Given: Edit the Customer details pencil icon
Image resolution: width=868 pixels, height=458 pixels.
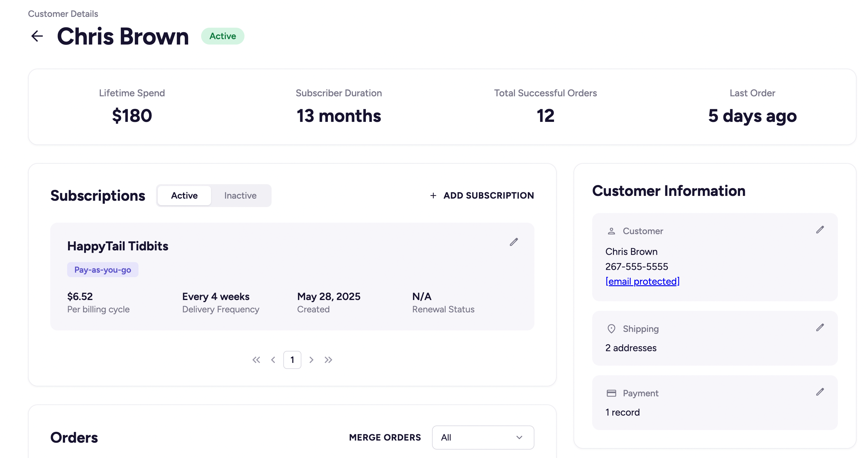Looking at the screenshot, I should [x=820, y=230].
